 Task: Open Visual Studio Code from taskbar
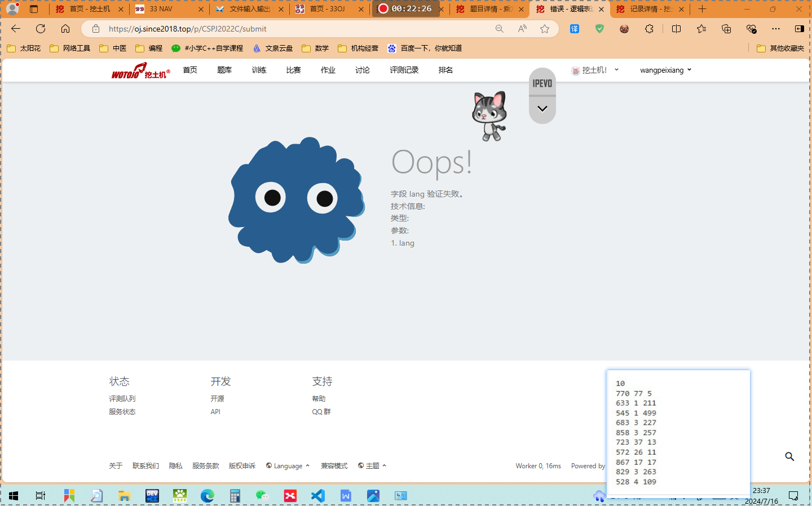pos(318,496)
